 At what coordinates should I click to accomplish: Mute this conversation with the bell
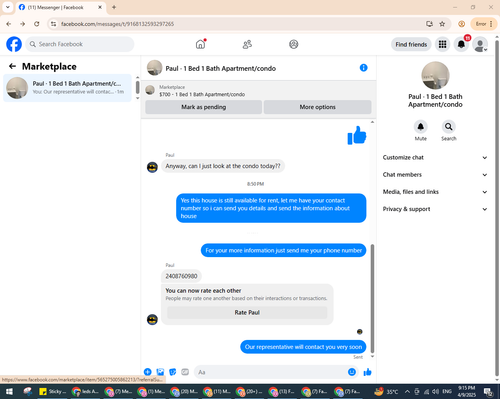coord(421,127)
